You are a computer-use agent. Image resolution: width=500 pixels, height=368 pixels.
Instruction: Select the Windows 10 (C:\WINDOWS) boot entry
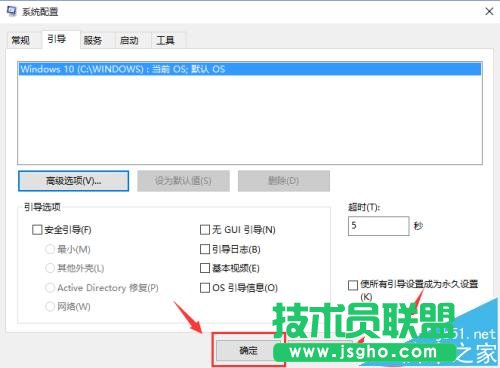click(250, 69)
